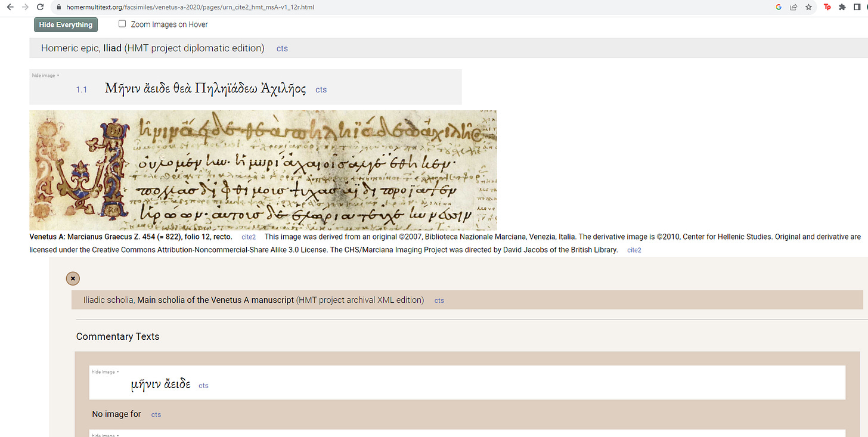Click the Hide Everything button

pos(66,25)
